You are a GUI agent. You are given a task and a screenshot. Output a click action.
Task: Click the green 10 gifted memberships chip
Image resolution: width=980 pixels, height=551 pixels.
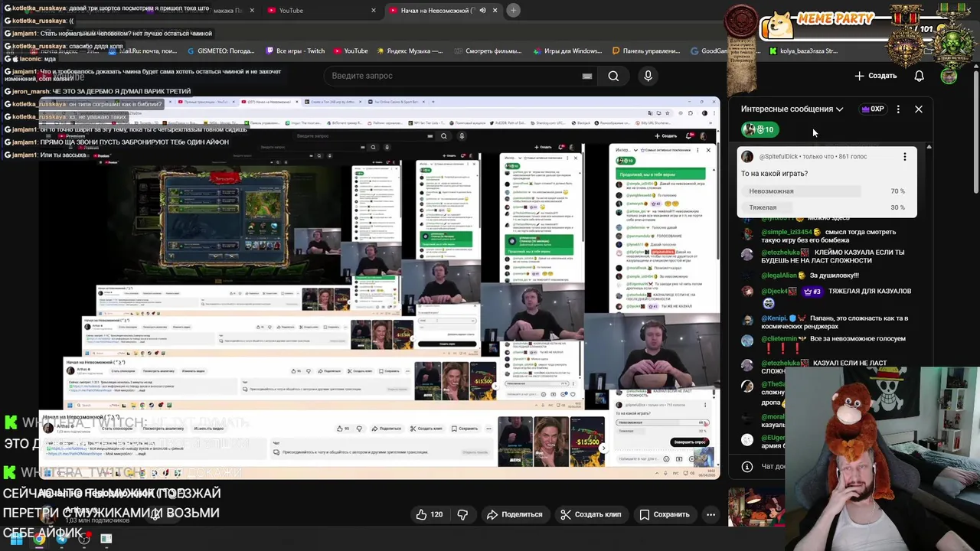coord(760,129)
